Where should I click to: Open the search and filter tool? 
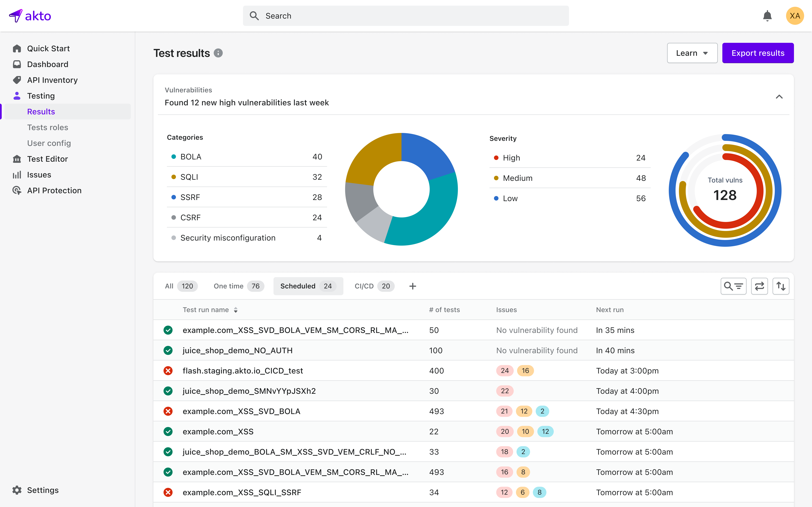coord(733,286)
